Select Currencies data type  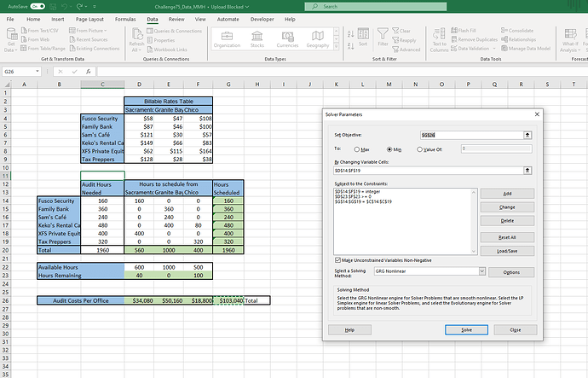(x=288, y=39)
